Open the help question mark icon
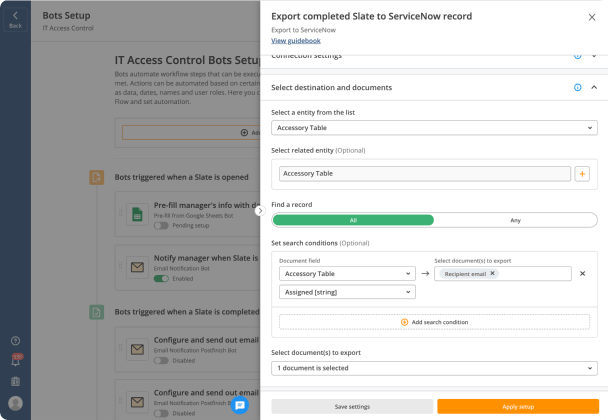 16,341
